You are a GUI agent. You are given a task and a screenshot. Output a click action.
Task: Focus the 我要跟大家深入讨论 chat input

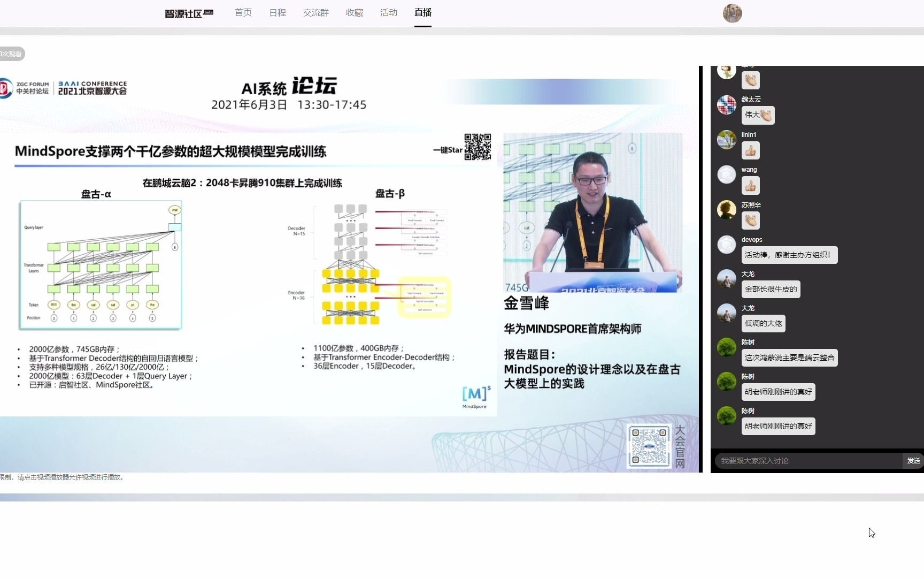pyautogui.click(x=808, y=461)
